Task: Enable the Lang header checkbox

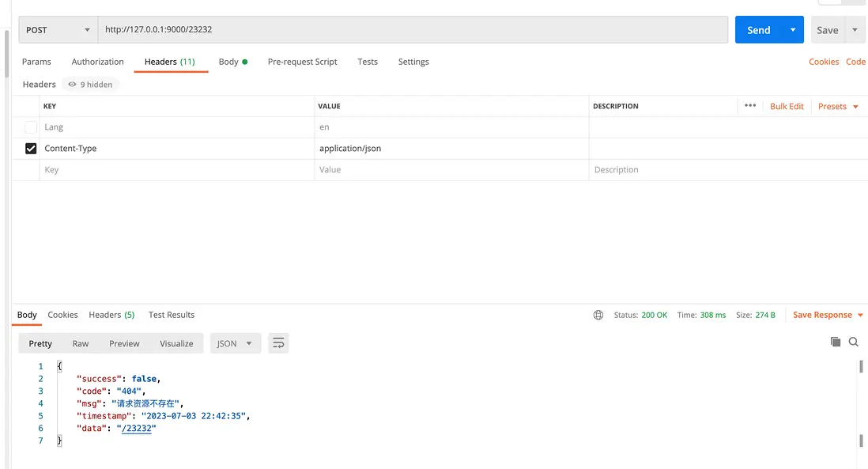Action: tap(31, 127)
